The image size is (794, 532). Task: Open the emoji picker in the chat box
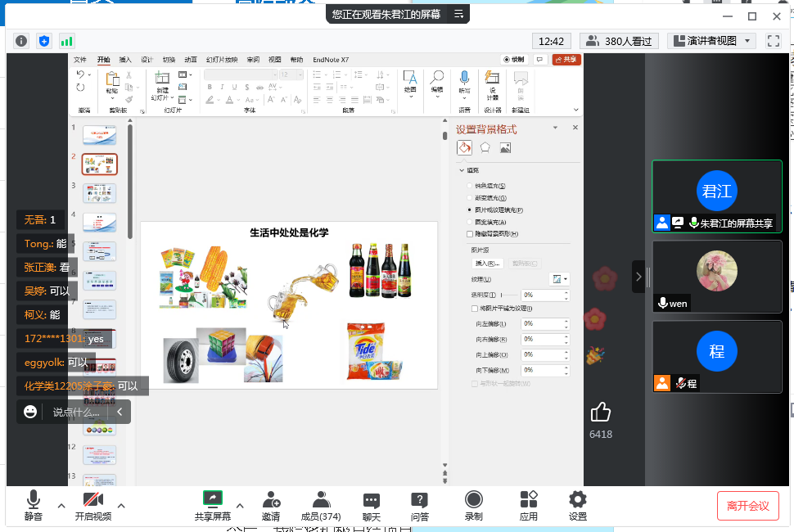tap(30, 412)
